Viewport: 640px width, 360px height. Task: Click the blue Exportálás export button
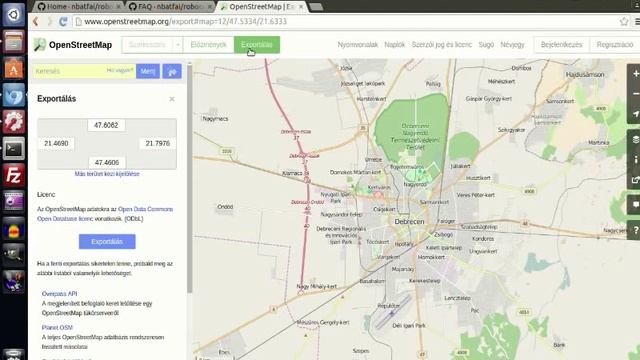[107, 242]
